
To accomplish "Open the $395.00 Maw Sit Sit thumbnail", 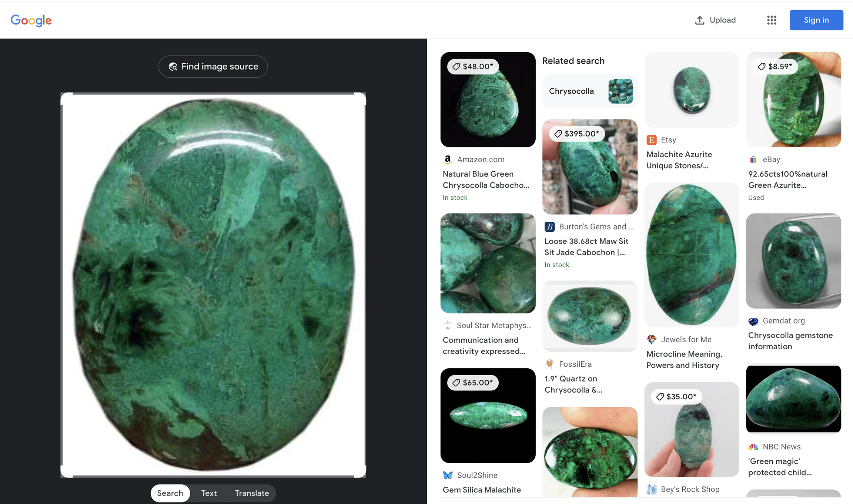I will tap(589, 167).
